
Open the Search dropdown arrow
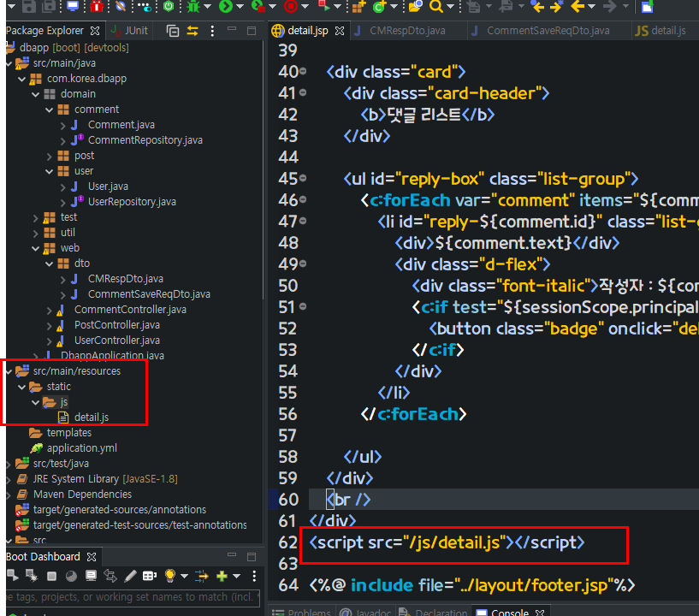tap(450, 7)
